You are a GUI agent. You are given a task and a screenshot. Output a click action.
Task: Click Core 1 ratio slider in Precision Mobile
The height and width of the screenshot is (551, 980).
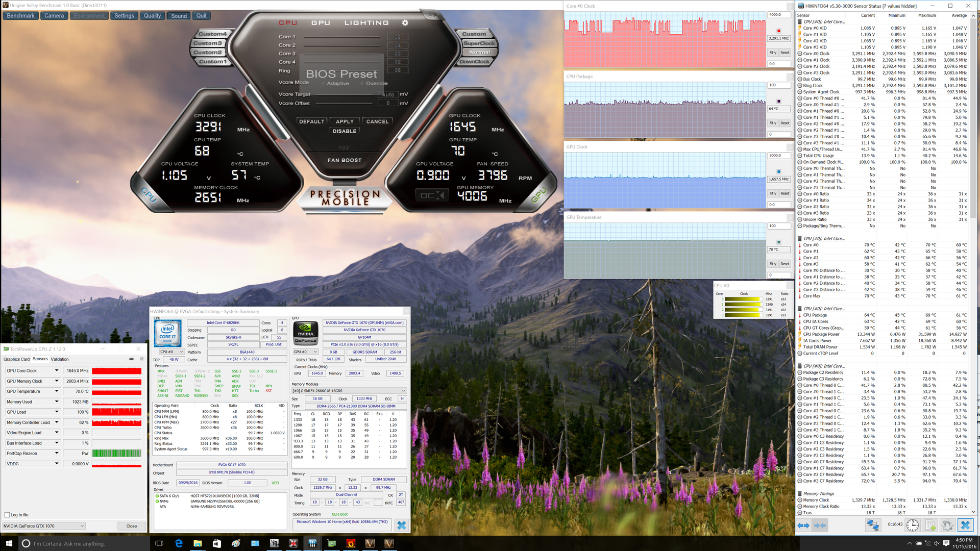click(342, 37)
